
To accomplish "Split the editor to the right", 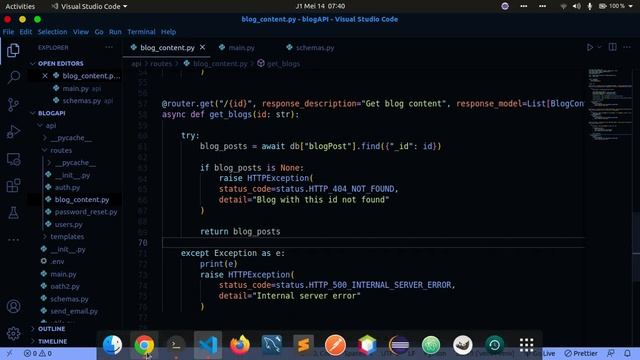I will click(613, 47).
